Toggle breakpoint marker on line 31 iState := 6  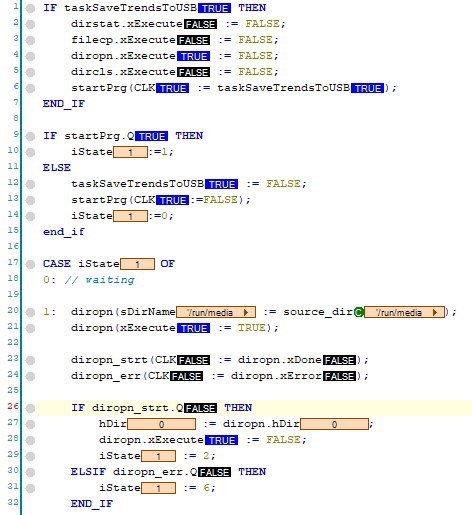[x=30, y=488]
